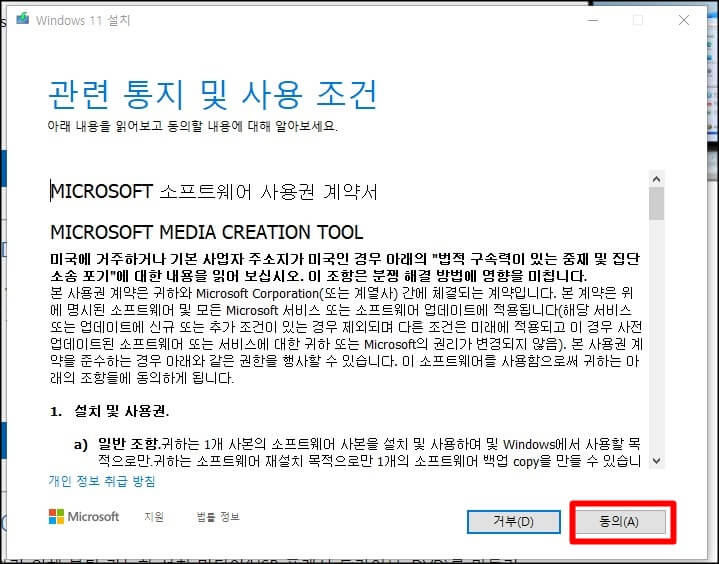Click the subtitle 아래 내용을 읽어보고 동의할 내용

point(193,126)
